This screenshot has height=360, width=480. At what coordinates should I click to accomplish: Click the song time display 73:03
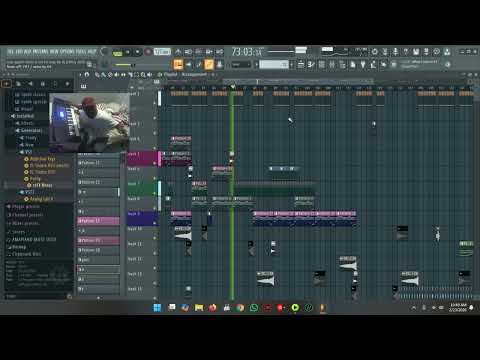247,52
